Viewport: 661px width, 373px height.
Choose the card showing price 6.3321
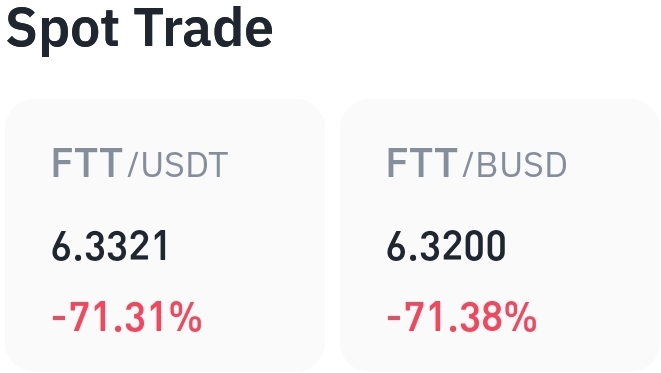pyautogui.click(x=165, y=236)
